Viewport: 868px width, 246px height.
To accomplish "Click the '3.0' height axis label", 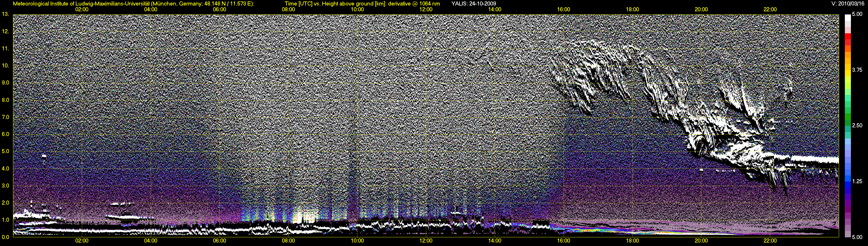I will coord(5,185).
